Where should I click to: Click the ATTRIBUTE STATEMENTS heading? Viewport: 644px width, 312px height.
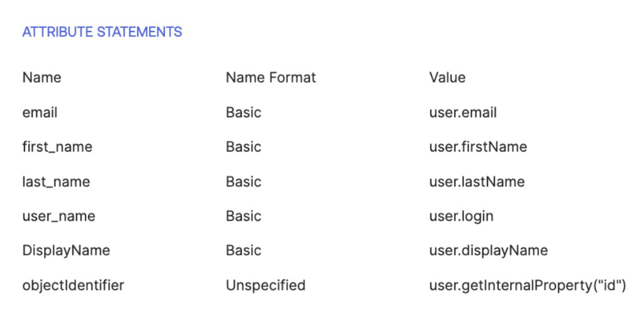(102, 32)
